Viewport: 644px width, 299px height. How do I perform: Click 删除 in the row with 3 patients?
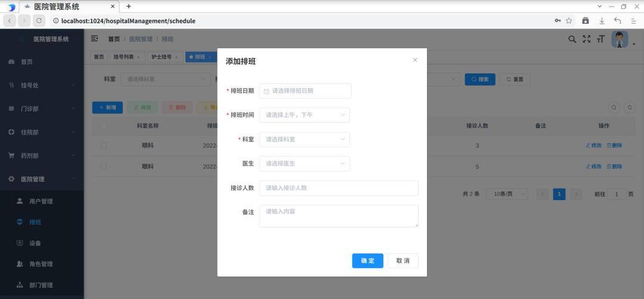(614, 145)
